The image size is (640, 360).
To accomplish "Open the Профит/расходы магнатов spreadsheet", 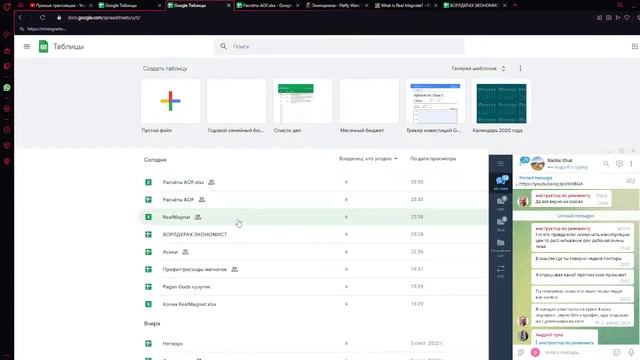I will coord(313,269).
